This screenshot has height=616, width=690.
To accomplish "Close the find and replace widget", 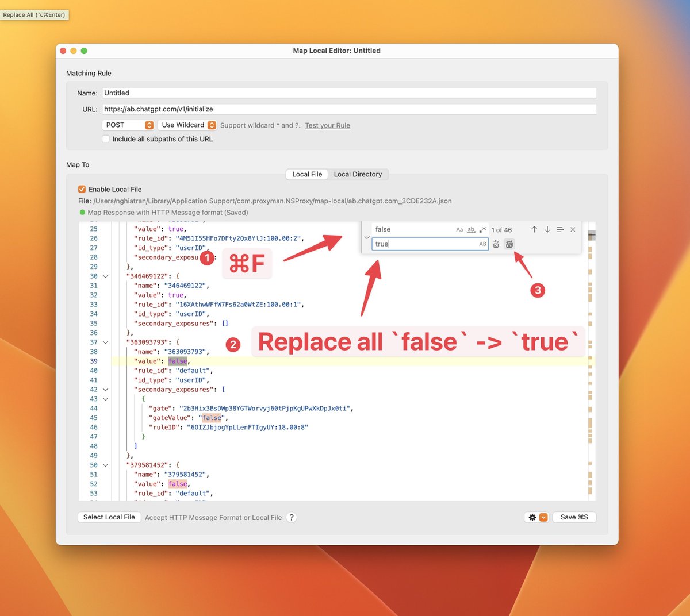I will [x=573, y=229].
